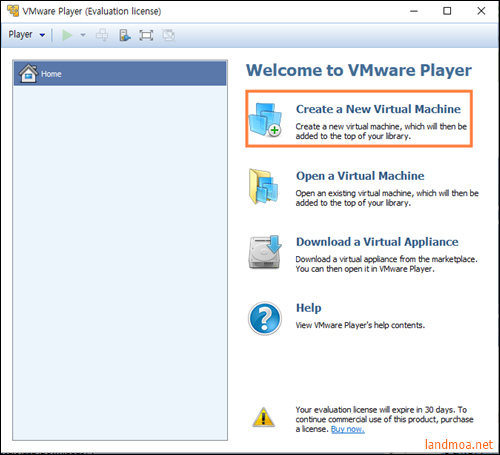Select Download a Virtual Appliance
This screenshot has width=500, height=455.
[377, 242]
